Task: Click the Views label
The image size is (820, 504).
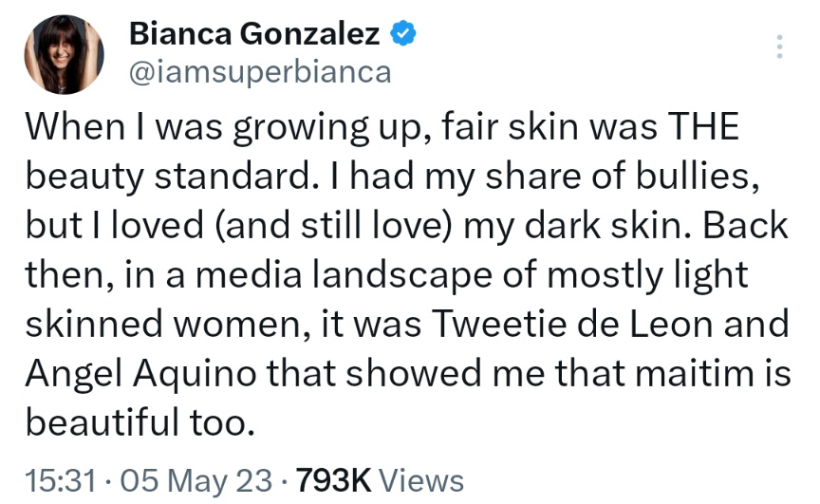Action: tap(421, 480)
